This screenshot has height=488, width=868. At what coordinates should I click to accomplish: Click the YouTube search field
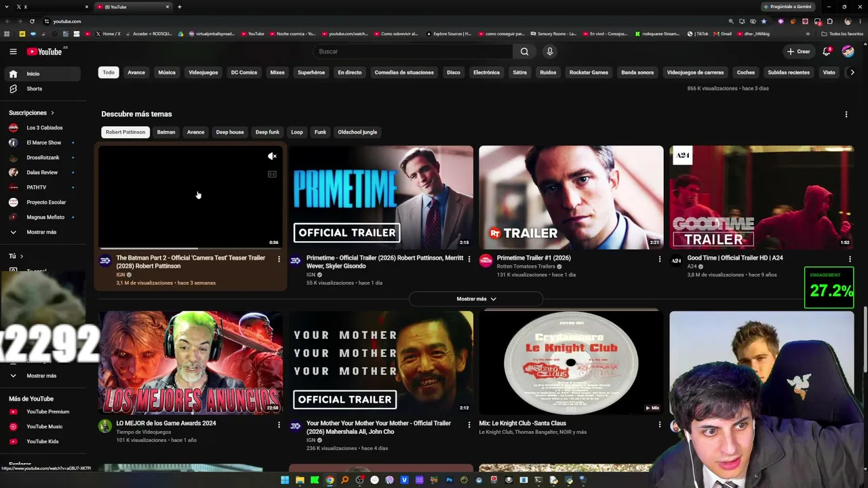click(x=414, y=52)
